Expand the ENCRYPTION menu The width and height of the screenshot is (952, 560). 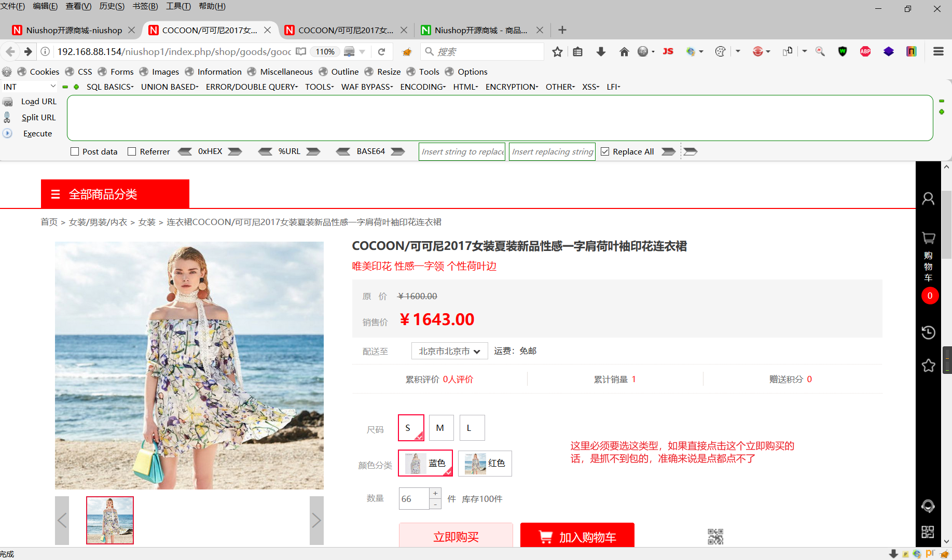pos(512,87)
